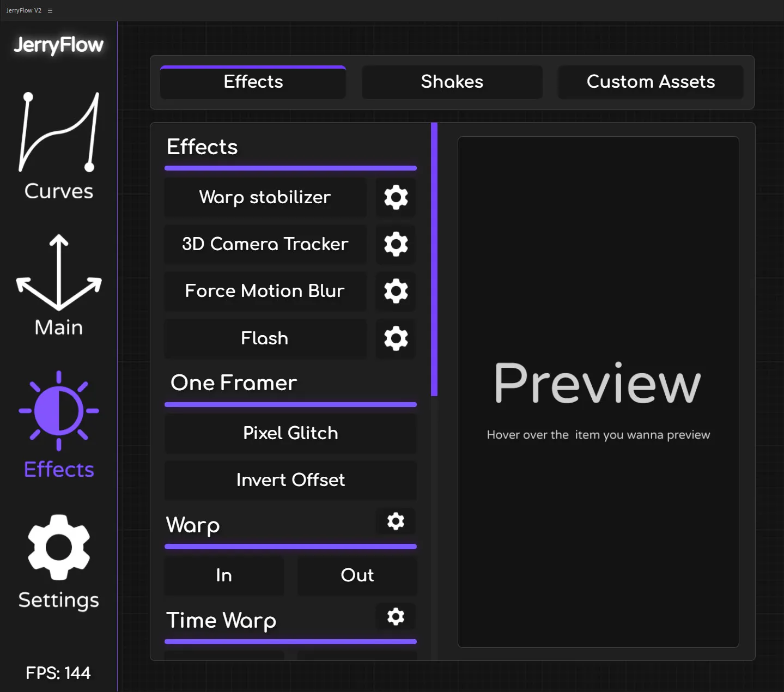The width and height of the screenshot is (784, 692).
Task: Open Flash settings gear
Action: point(395,338)
